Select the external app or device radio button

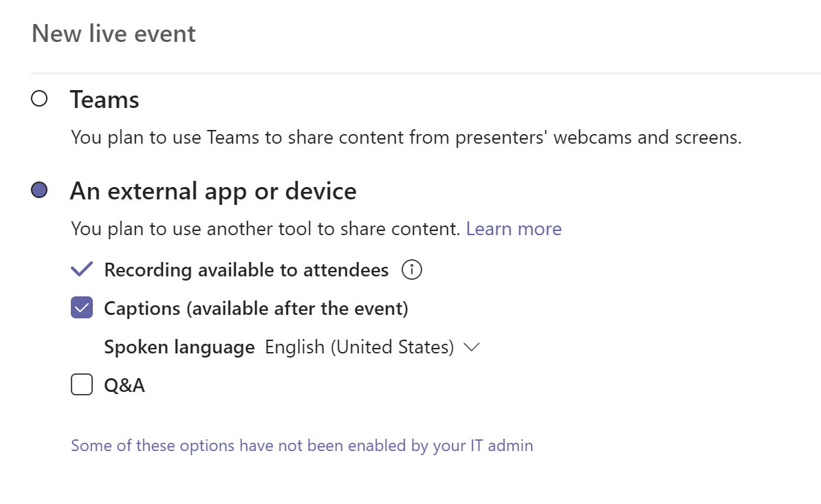click(39, 190)
